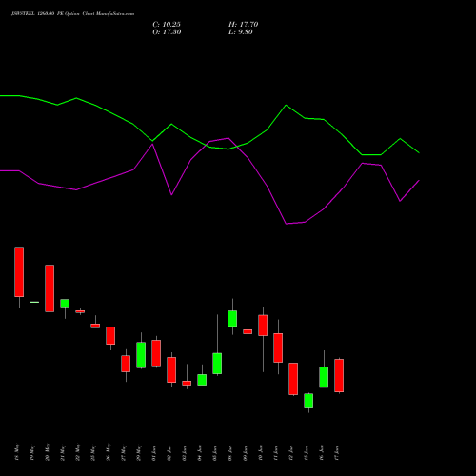
Task: Click the green candle for 08 Jun
Action: (232, 319)
